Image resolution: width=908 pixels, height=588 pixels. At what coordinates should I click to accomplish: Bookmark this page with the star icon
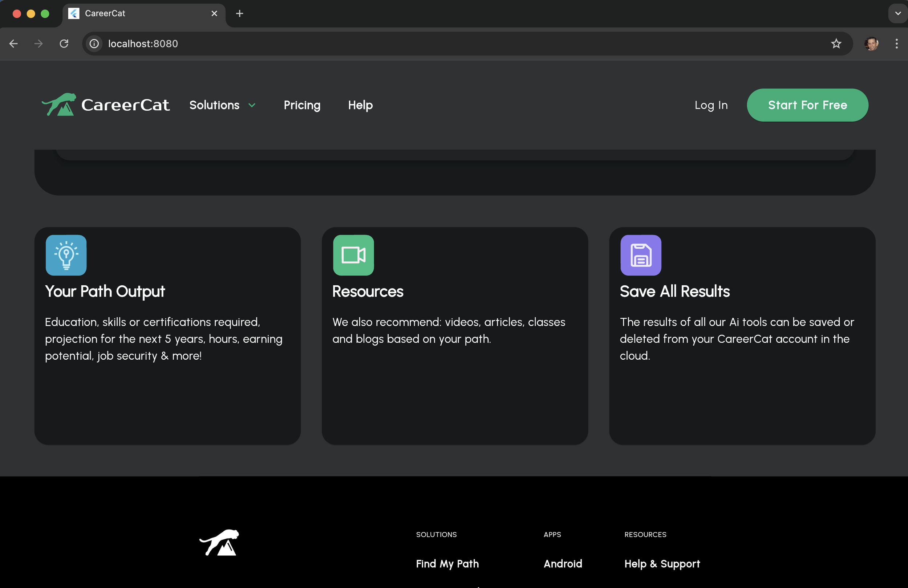point(836,44)
